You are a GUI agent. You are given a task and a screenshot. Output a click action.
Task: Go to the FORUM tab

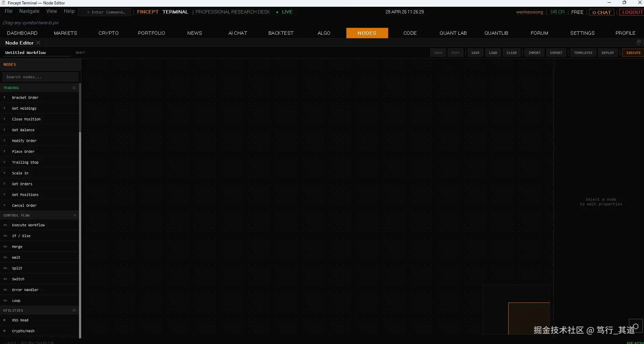[539, 33]
